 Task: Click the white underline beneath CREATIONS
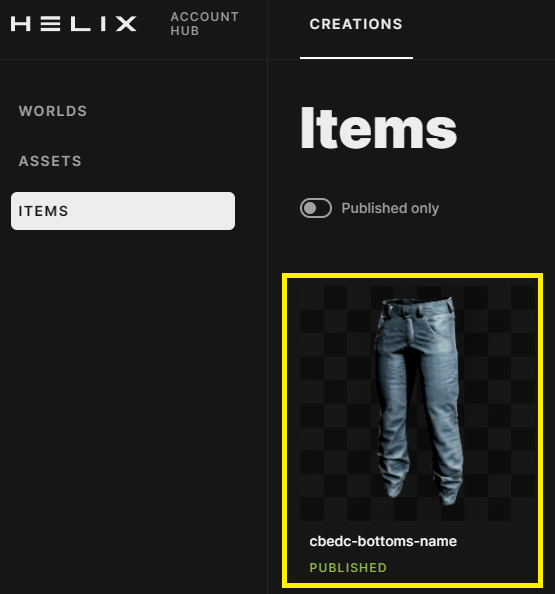coord(356,58)
